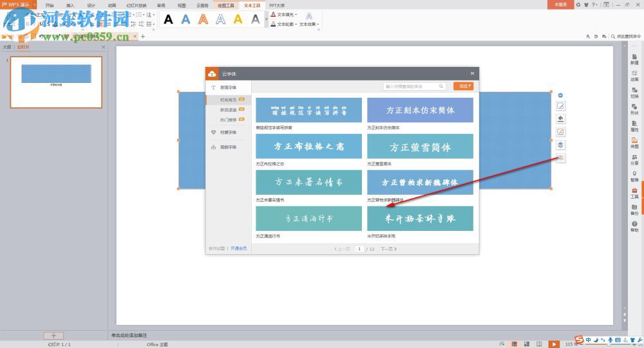This screenshot has width=644, height=348.
Task: Open the 幻灯片放映 ribbon tab
Action: (137, 5)
